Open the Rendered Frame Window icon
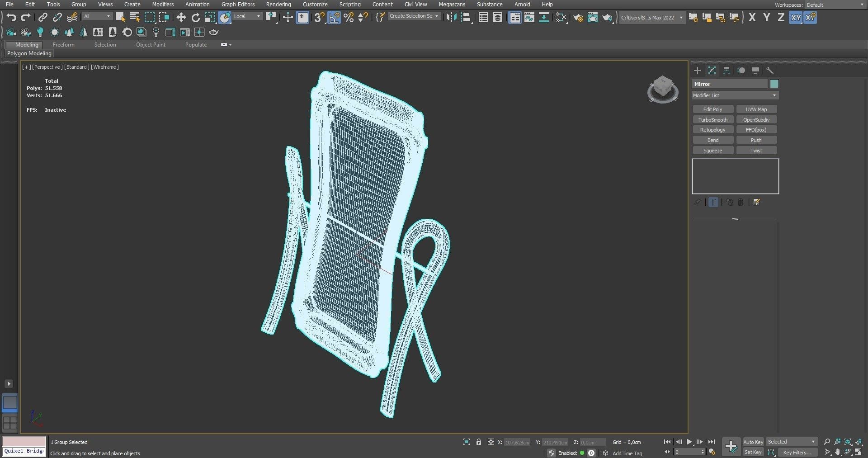The height and width of the screenshot is (458, 868). 592,18
